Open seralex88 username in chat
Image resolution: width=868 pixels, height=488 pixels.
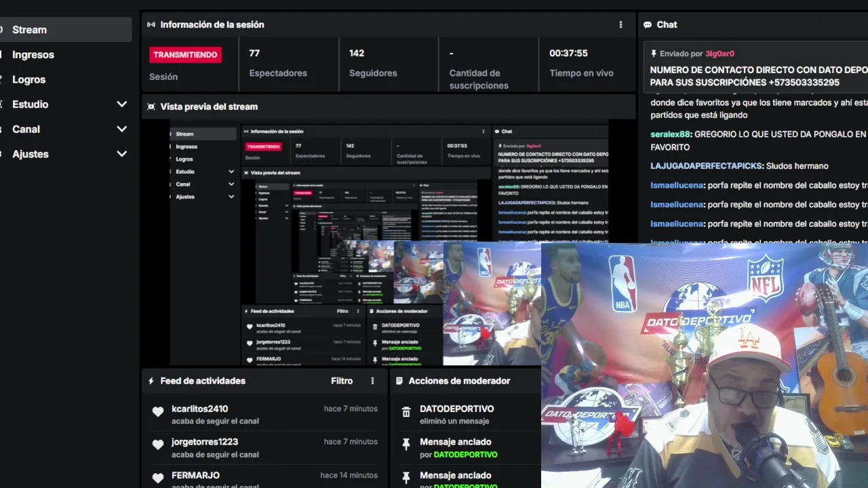(670, 134)
